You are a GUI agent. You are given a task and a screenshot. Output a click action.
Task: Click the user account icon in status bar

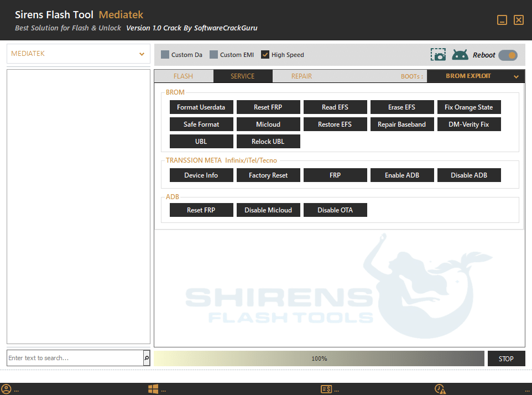(x=7, y=389)
